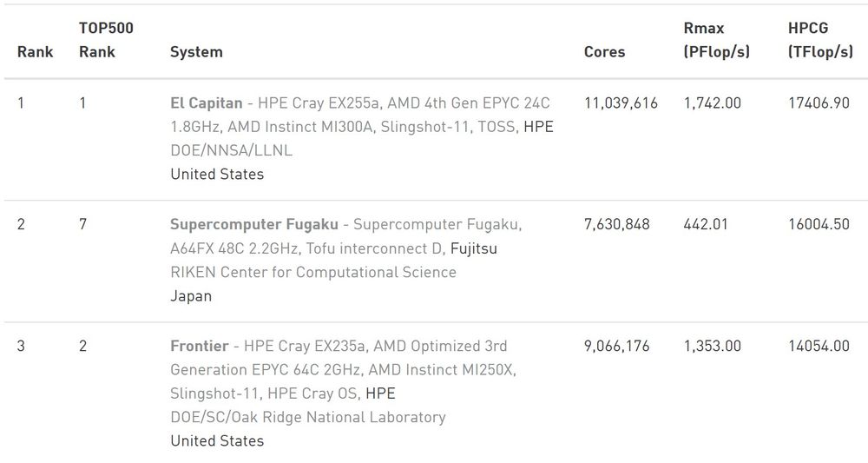This screenshot has width=868, height=463.
Task: Click the HPE vendor text in Frontier row
Action: coord(380,394)
